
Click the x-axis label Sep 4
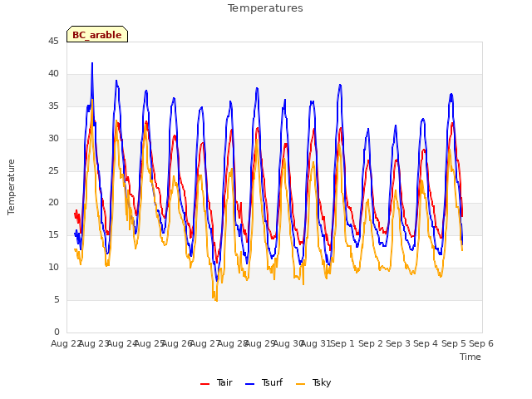426,343
